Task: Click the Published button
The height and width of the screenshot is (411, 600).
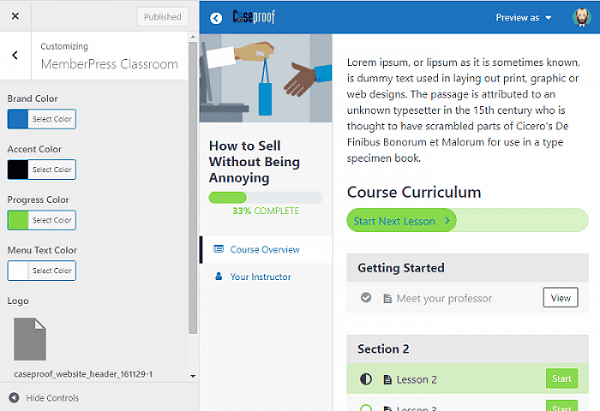Action: click(x=162, y=17)
